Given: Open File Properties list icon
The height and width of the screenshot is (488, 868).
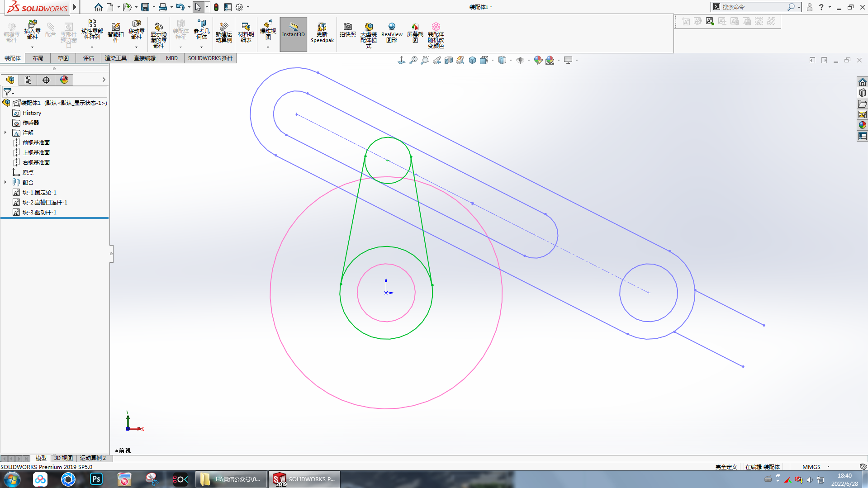Looking at the screenshot, I should coord(228,7).
